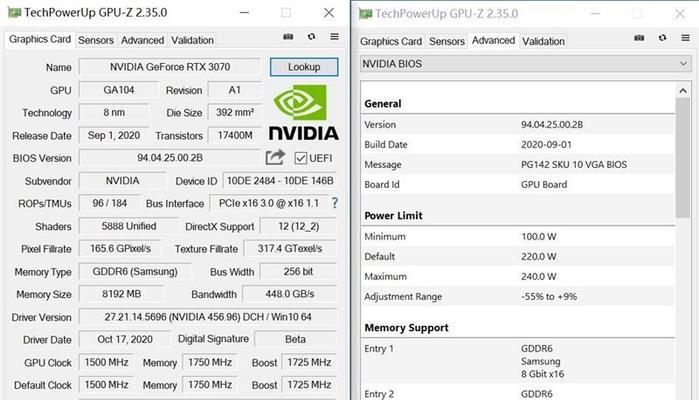Open the Sensors tab in right window
The height and width of the screenshot is (400, 699).
[447, 41]
